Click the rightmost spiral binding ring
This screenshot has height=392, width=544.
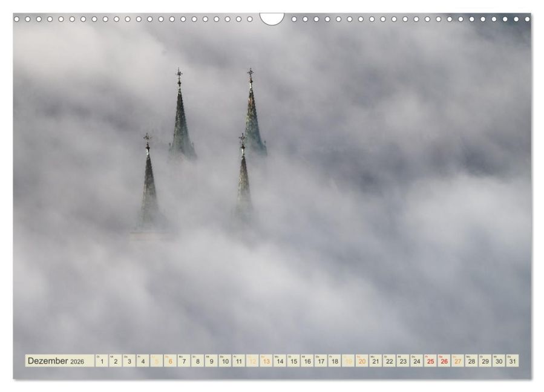click(x=526, y=18)
